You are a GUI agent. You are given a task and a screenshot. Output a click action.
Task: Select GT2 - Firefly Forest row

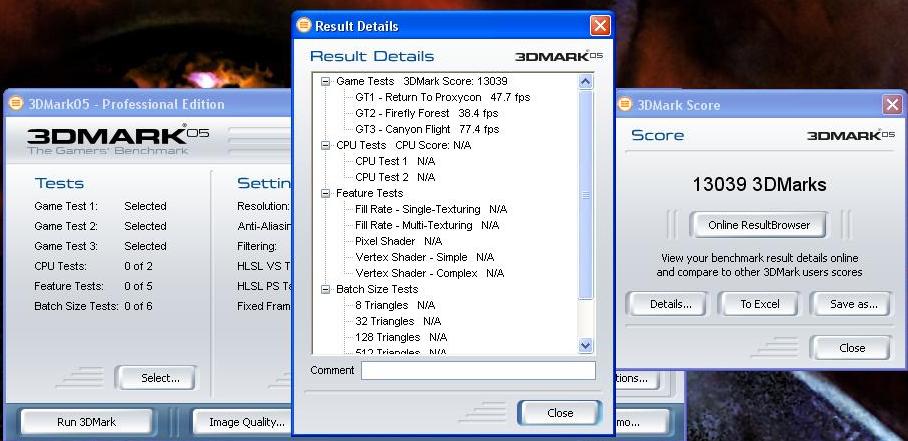point(426,113)
